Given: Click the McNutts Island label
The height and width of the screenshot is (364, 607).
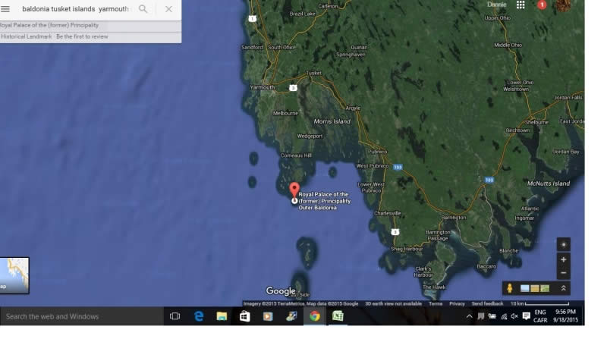Looking at the screenshot, I should coord(548,184).
